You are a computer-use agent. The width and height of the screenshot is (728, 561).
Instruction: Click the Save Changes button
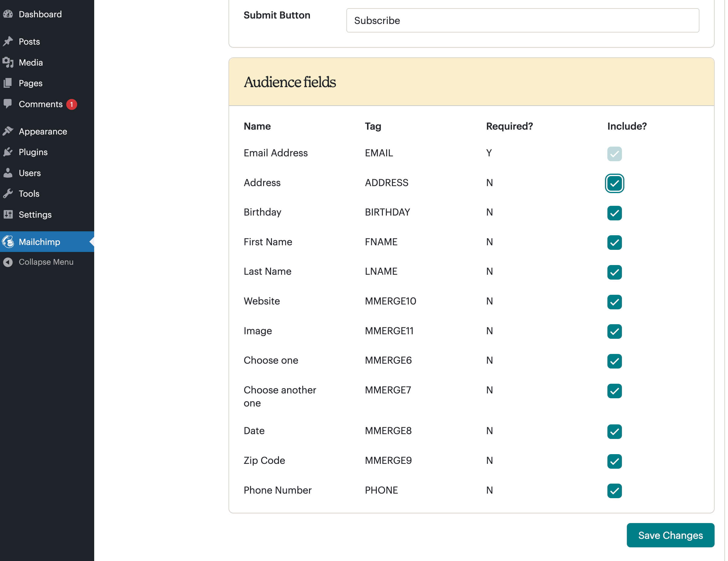pyautogui.click(x=670, y=535)
